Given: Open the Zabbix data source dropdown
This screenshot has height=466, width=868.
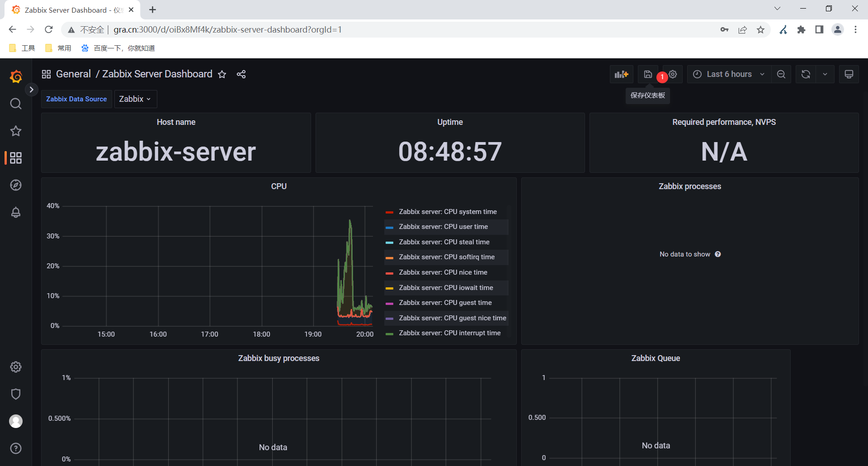Looking at the screenshot, I should tap(135, 99).
